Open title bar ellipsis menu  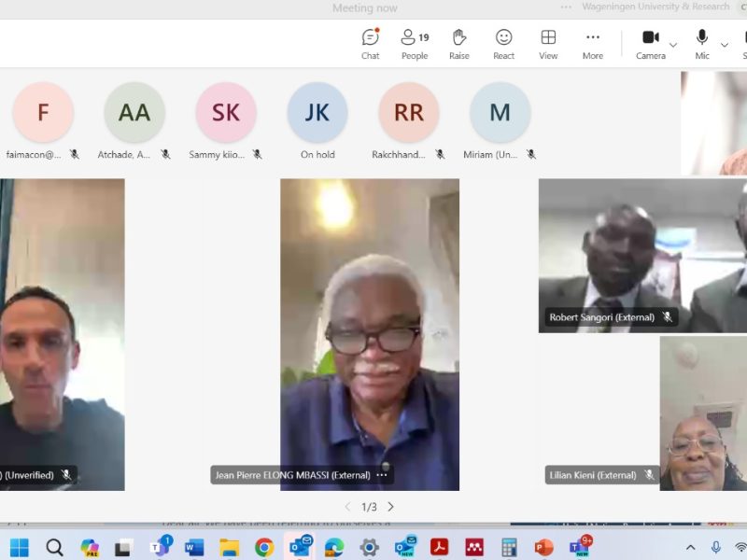click(566, 7)
